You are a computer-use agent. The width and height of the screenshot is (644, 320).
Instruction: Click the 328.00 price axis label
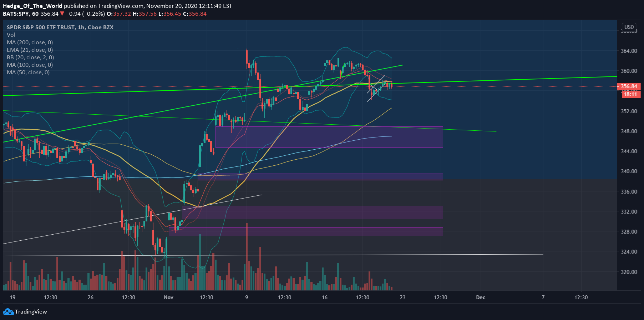(x=629, y=231)
